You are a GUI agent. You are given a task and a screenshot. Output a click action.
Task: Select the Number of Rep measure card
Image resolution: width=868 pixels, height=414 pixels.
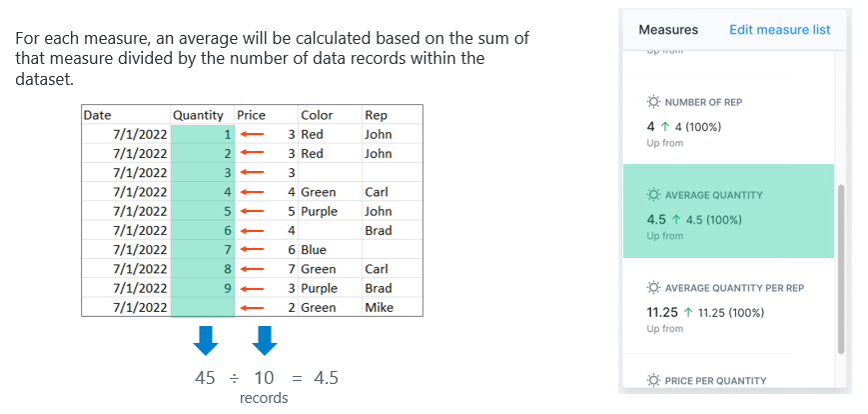(x=728, y=122)
